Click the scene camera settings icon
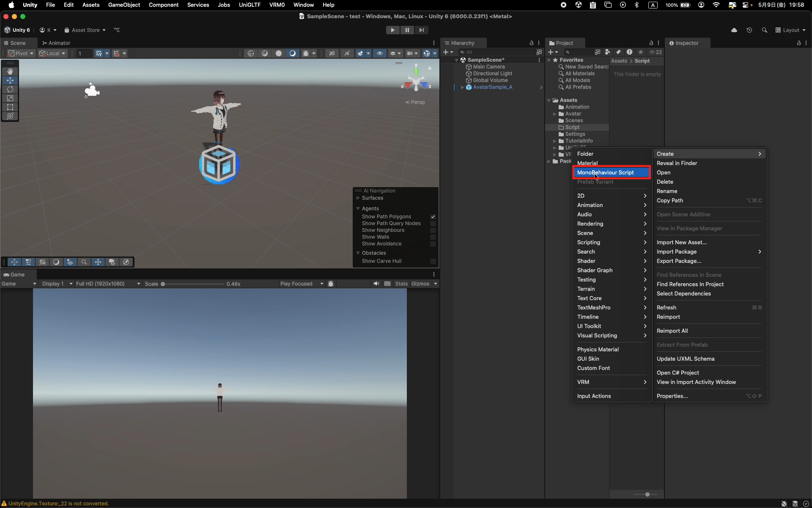The height and width of the screenshot is (508, 812). click(409, 53)
